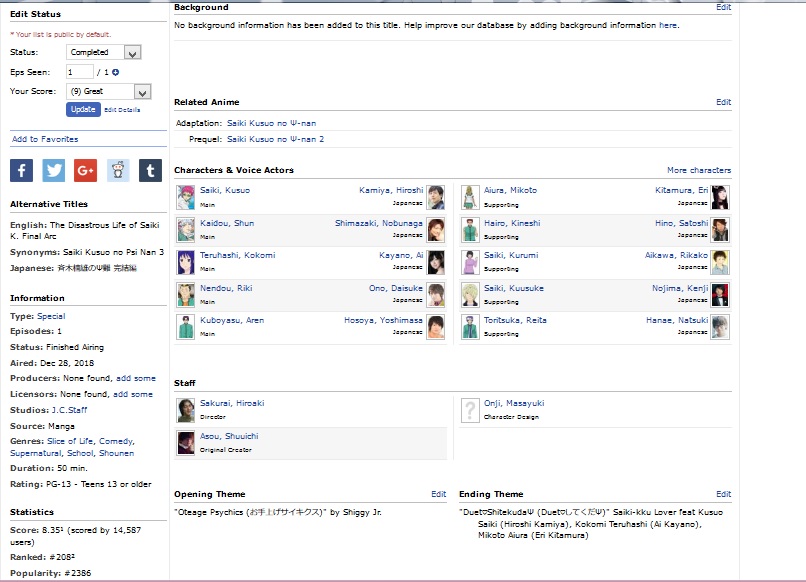
Task: Click Add to Favorites link
Action: coord(44,139)
